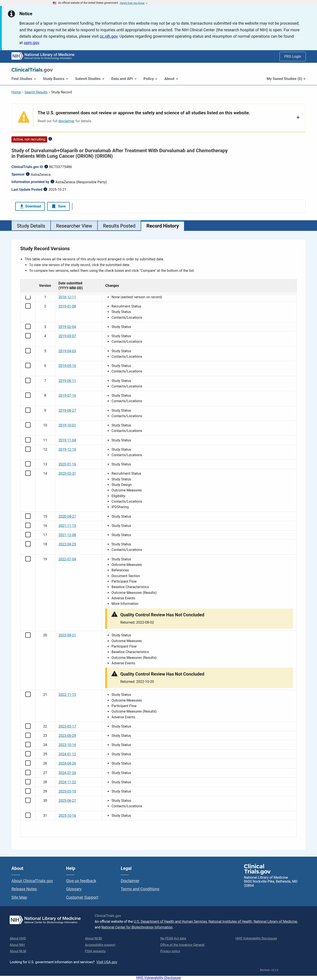Switch to the Study Details tab

coord(31,226)
